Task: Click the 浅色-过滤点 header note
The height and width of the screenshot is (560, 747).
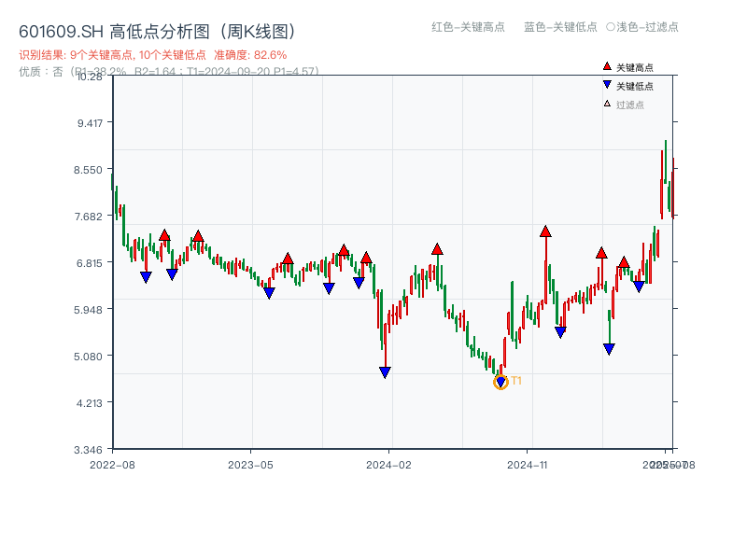Action: [x=642, y=27]
